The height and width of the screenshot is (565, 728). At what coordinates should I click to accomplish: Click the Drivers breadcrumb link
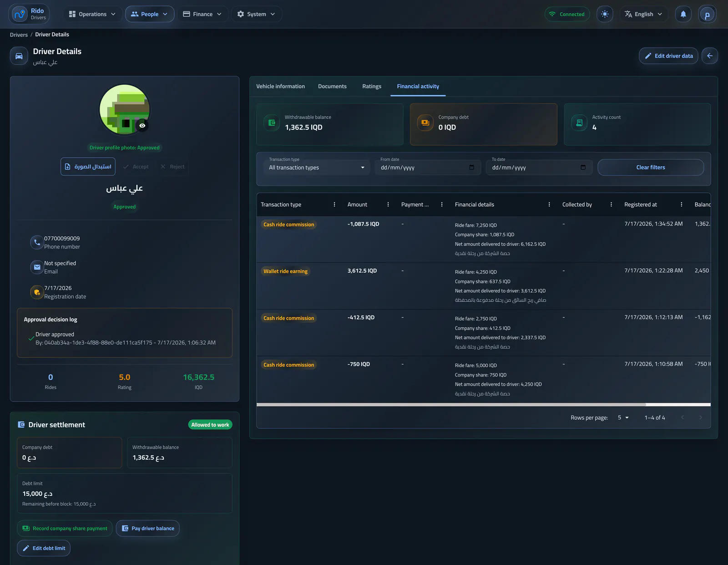click(x=19, y=35)
